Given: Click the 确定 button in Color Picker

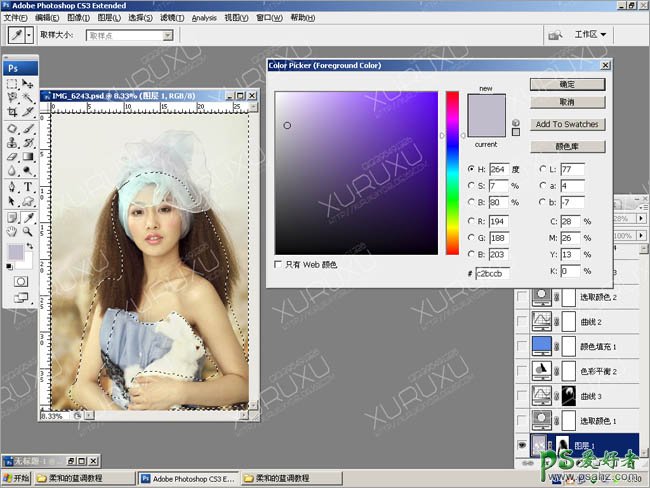Looking at the screenshot, I should click(x=567, y=86).
